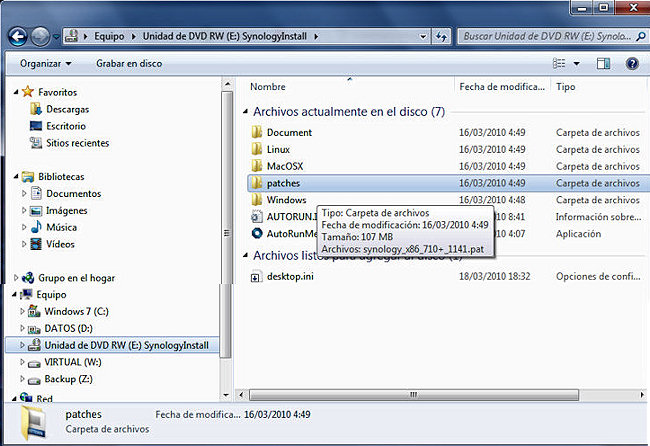Click the Favoritos star icon
Screen dimensions: 650x446
[x=28, y=92]
